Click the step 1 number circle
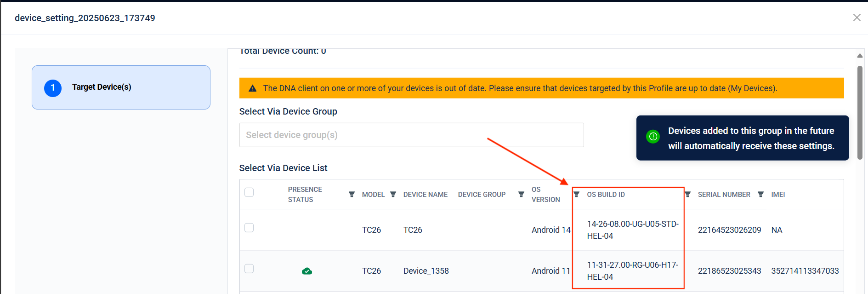This screenshot has height=294, width=868. pyautogui.click(x=53, y=88)
